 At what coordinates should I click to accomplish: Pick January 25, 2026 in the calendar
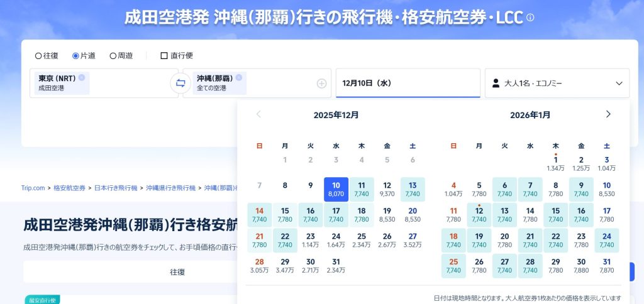(453, 266)
